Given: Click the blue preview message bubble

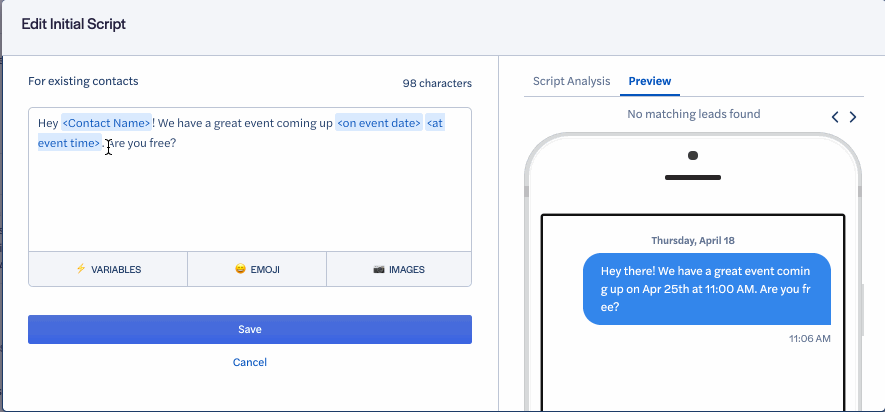Looking at the screenshot, I should coord(707,289).
